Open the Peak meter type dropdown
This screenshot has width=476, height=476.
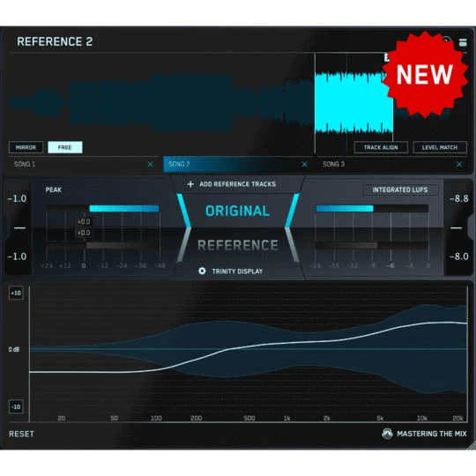click(x=54, y=190)
